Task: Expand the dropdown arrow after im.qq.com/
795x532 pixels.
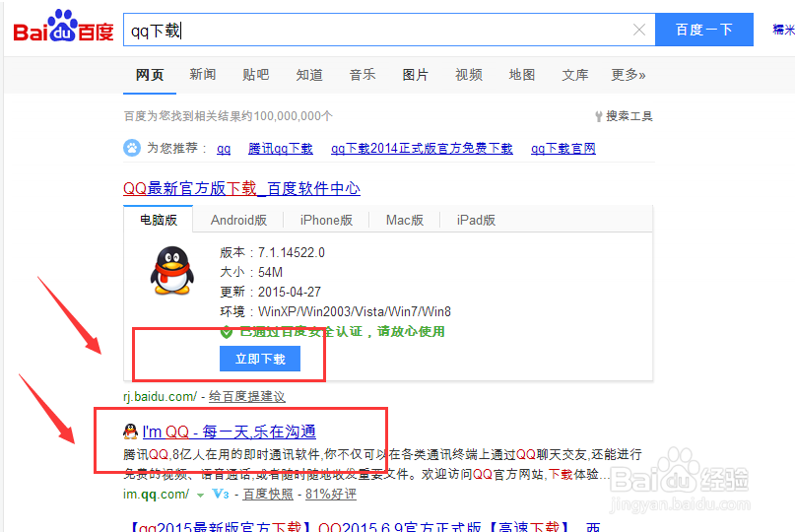Action: 200,495
